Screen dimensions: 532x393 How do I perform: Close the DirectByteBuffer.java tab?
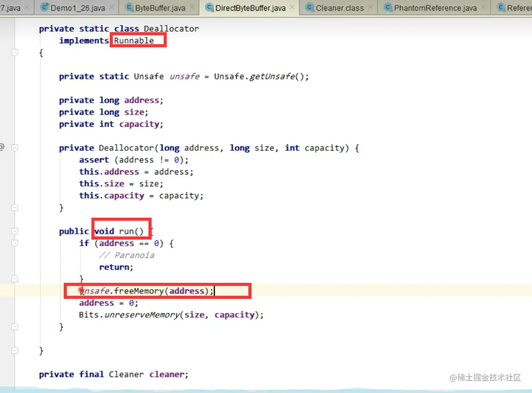pyautogui.click(x=292, y=7)
